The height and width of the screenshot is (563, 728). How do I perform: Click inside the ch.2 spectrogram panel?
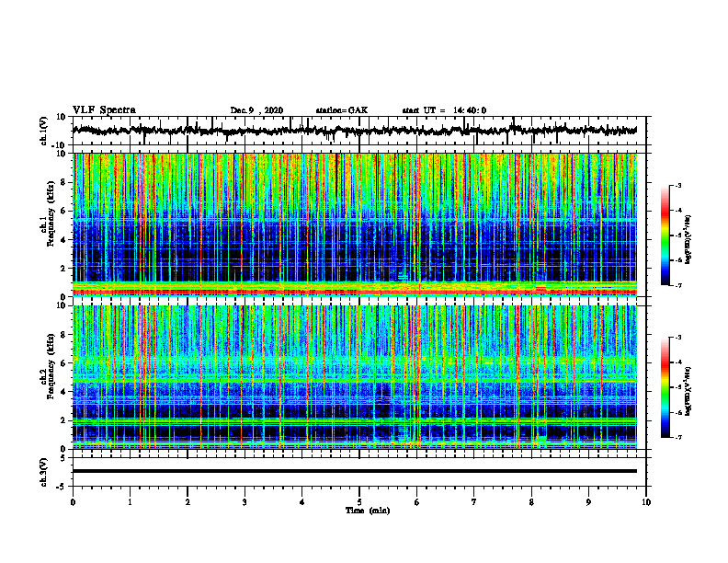point(354,377)
